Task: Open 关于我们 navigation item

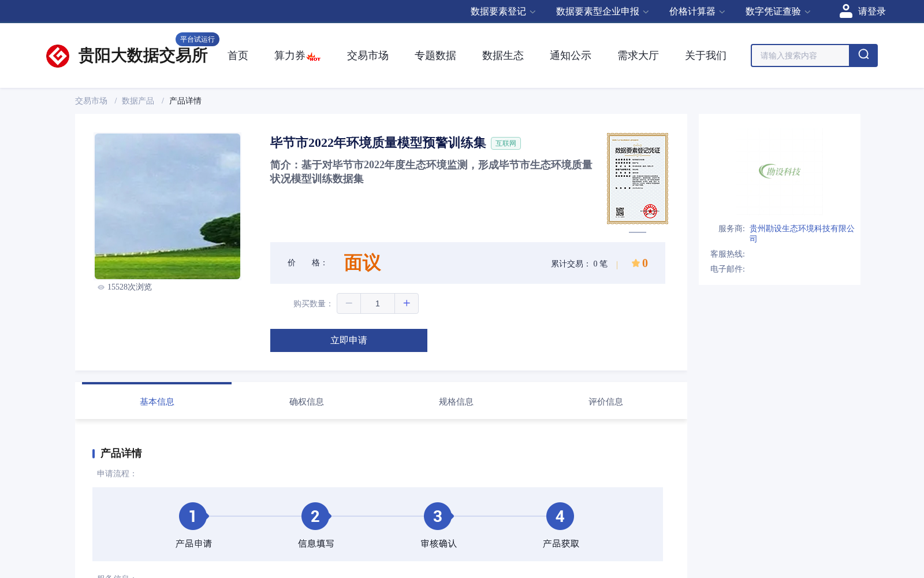Action: (706, 55)
